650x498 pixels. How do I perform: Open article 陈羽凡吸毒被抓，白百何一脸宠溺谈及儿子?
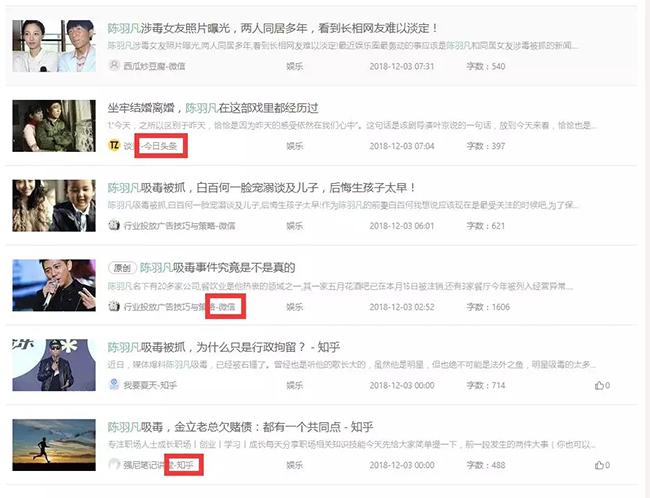click(x=262, y=188)
